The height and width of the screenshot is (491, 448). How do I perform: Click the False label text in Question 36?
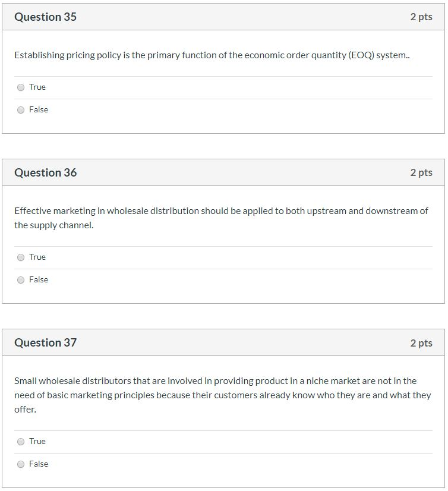tap(38, 279)
